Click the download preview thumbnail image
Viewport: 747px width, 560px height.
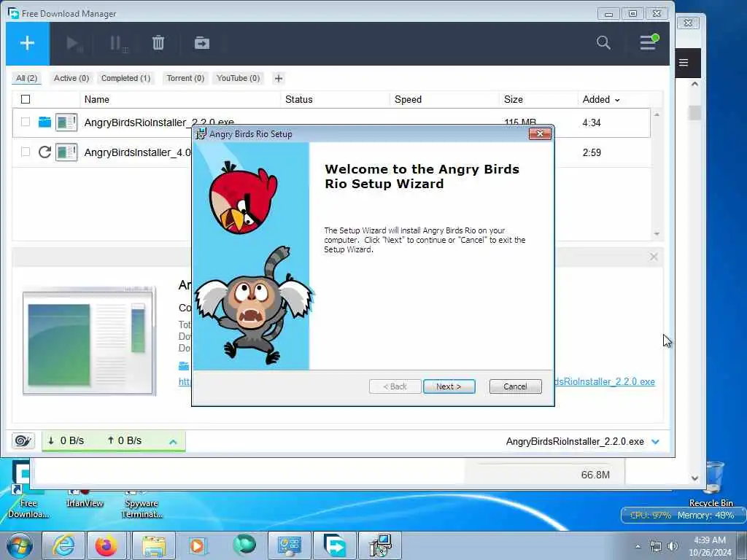pos(89,341)
